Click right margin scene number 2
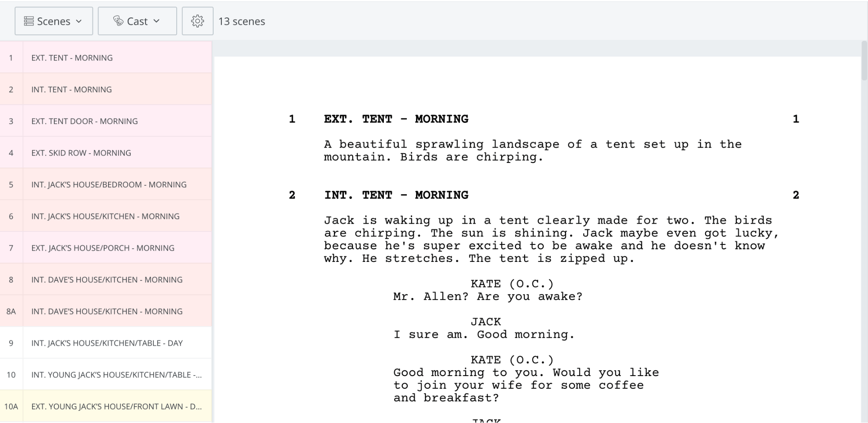Screen dimensions: 868x423 (796, 195)
